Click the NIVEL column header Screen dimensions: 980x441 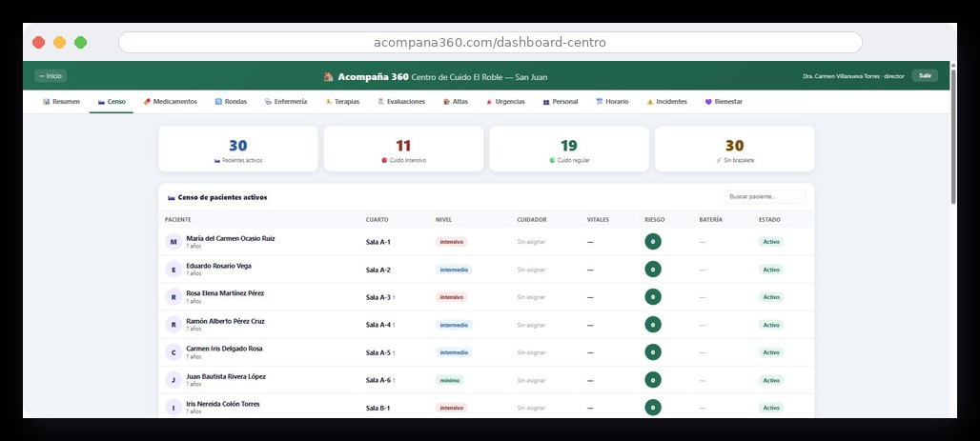coord(443,220)
